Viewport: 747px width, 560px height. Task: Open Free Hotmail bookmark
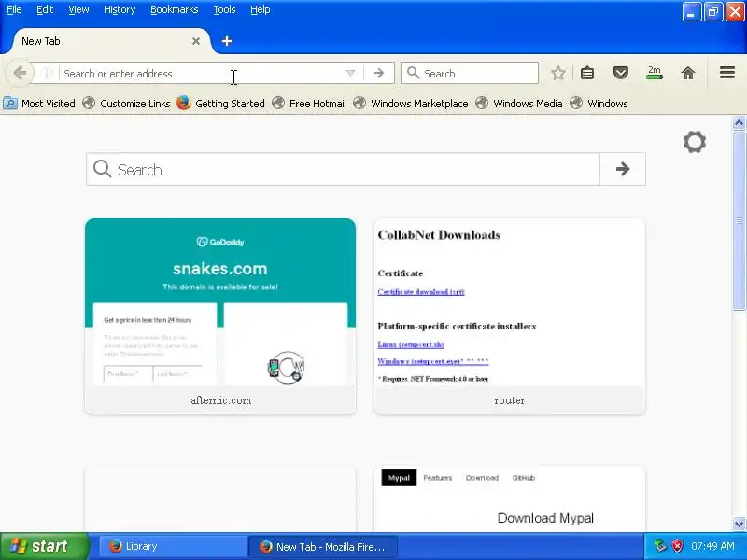coord(309,104)
